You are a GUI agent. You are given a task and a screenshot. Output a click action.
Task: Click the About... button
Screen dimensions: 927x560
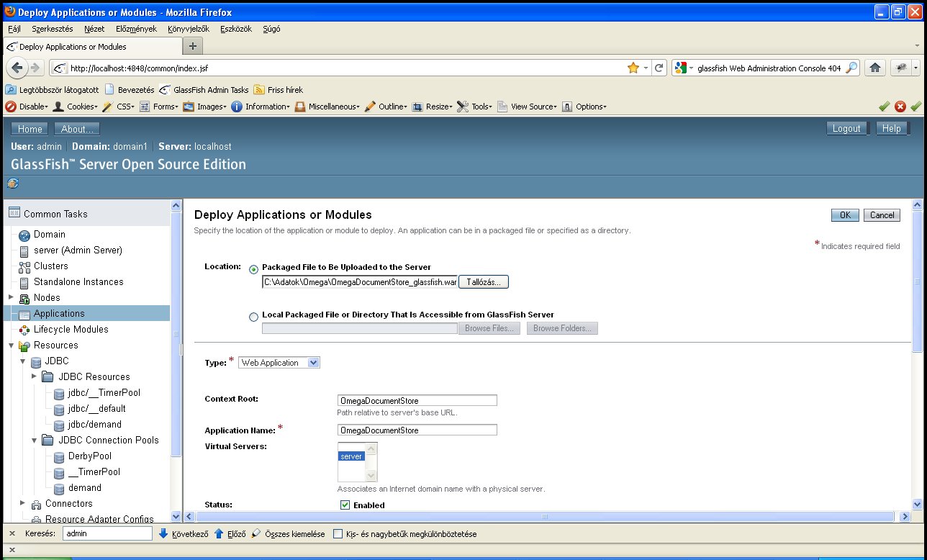tap(77, 129)
